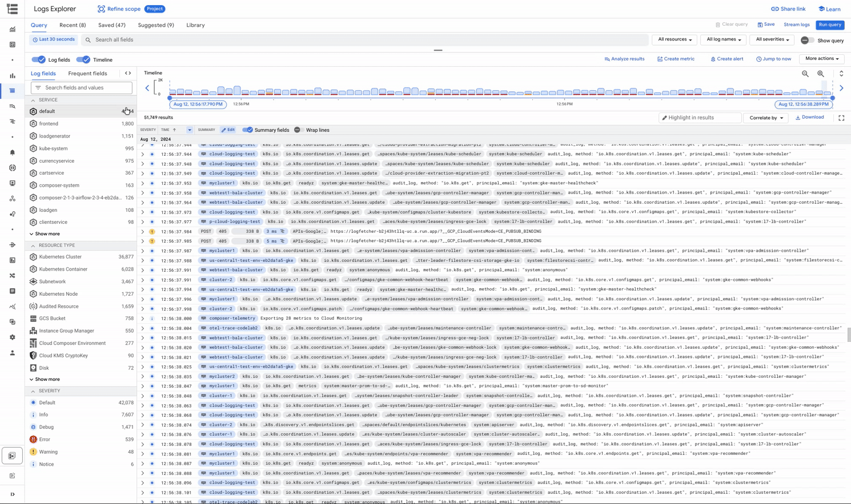This screenshot has width=851, height=504.
Task: Expand left sidebar with bottom chevron
Action: pyautogui.click(x=12, y=494)
